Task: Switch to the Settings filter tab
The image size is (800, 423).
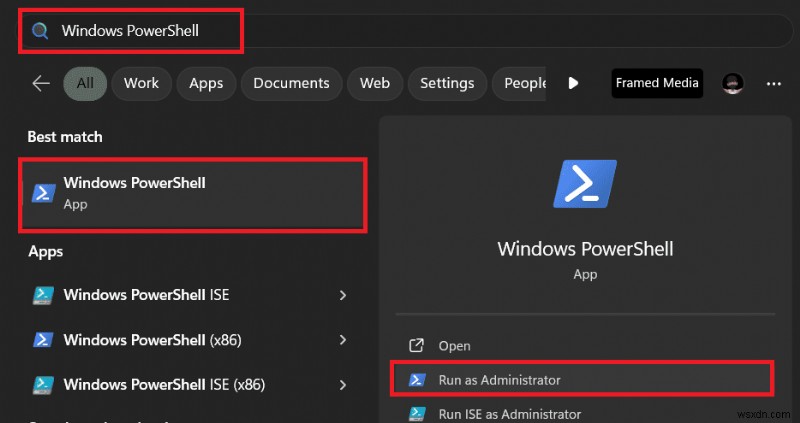Action: pyautogui.click(x=447, y=83)
